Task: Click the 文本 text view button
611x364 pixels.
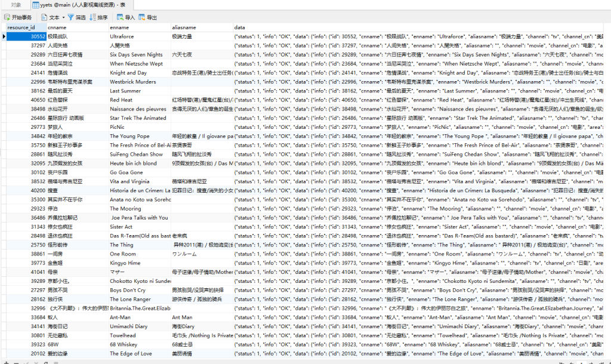Action: [x=51, y=17]
